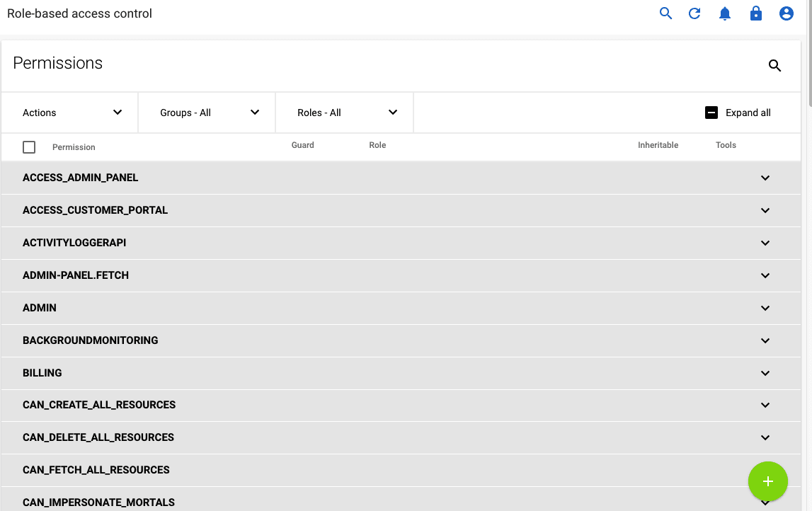
Task: Open the Actions dropdown
Action: [x=69, y=113]
